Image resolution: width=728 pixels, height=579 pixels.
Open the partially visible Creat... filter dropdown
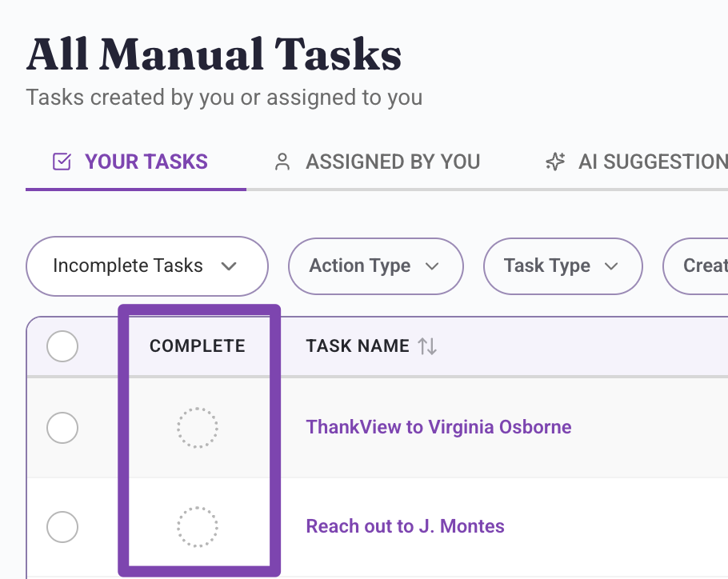[x=695, y=266]
